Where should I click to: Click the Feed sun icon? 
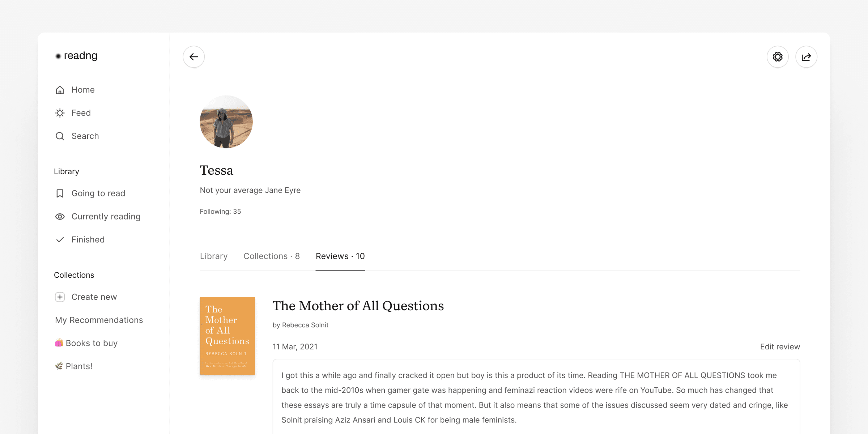pos(60,113)
